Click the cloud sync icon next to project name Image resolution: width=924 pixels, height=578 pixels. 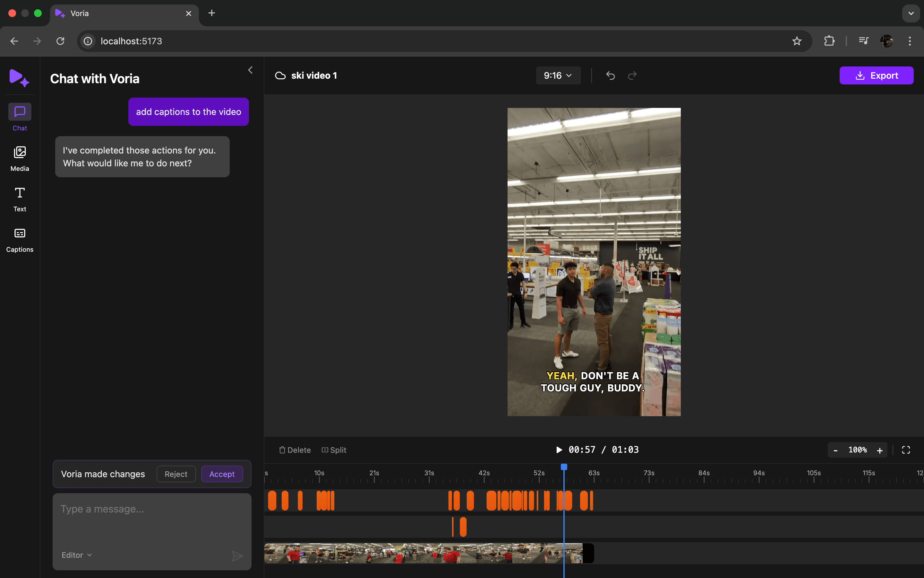click(280, 76)
